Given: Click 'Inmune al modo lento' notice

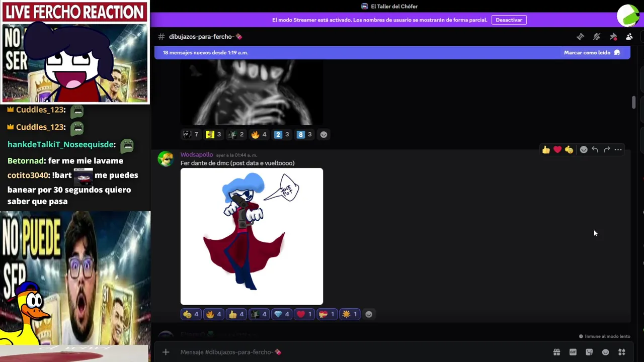Looking at the screenshot, I should click(x=604, y=336).
